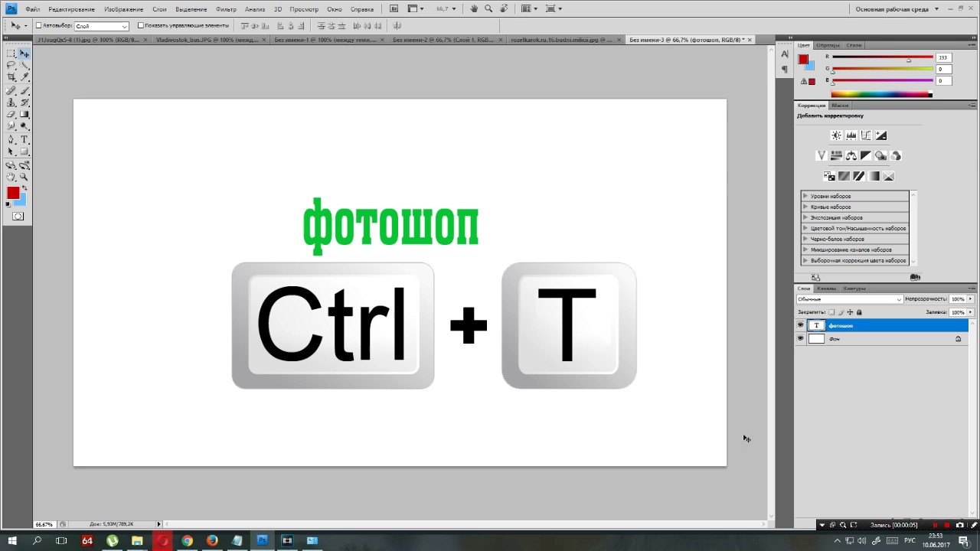This screenshot has height=551, width=980.
Task: Click the layer opacity value field
Action: (958, 299)
